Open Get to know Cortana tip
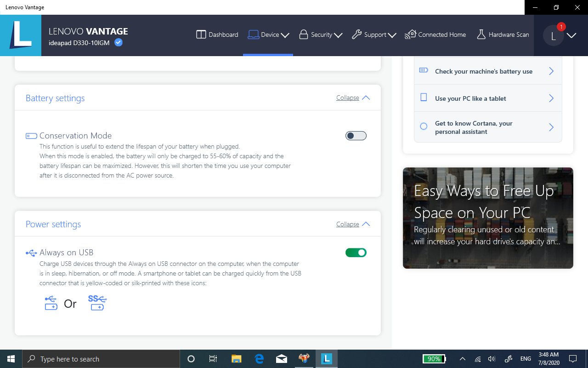The width and height of the screenshot is (588, 368). (x=488, y=127)
